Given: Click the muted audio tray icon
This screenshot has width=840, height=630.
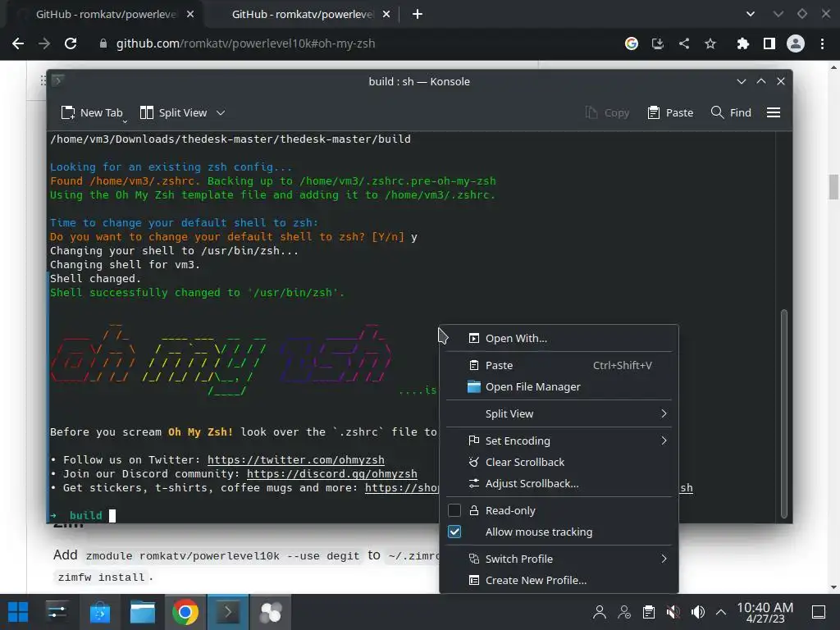Looking at the screenshot, I should pyautogui.click(x=673, y=612).
